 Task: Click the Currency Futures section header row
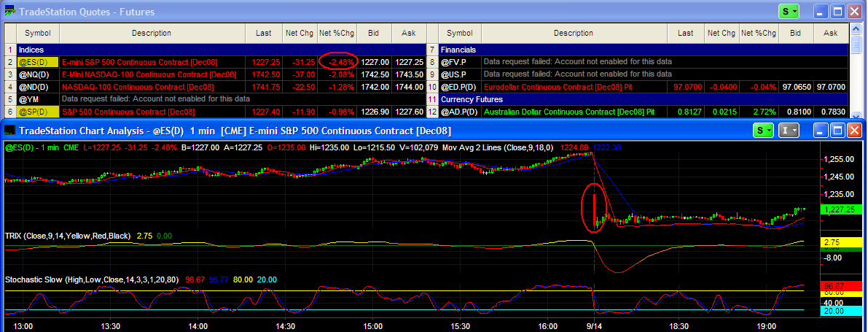pyautogui.click(x=644, y=99)
